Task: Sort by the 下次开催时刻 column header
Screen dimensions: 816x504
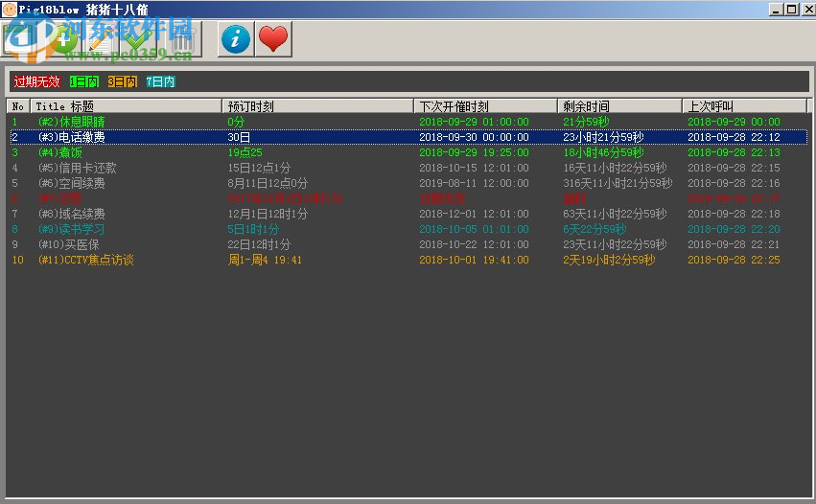Action: (x=485, y=106)
